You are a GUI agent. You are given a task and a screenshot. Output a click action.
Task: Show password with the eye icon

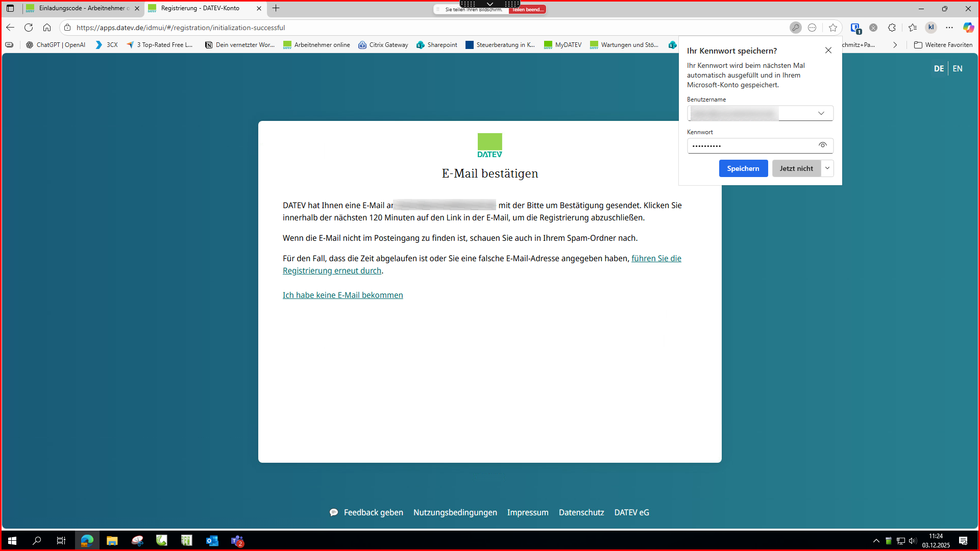[x=822, y=145]
